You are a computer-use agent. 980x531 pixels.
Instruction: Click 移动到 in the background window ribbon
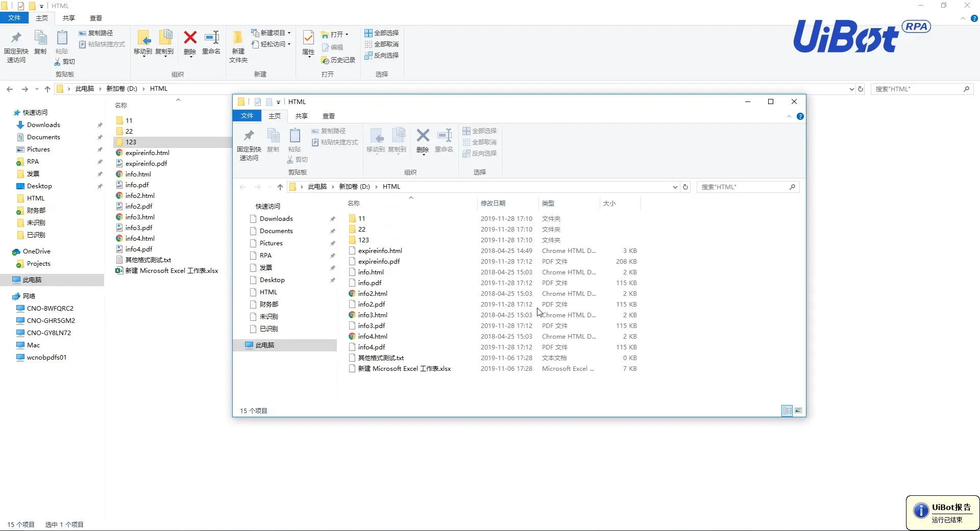tap(143, 43)
